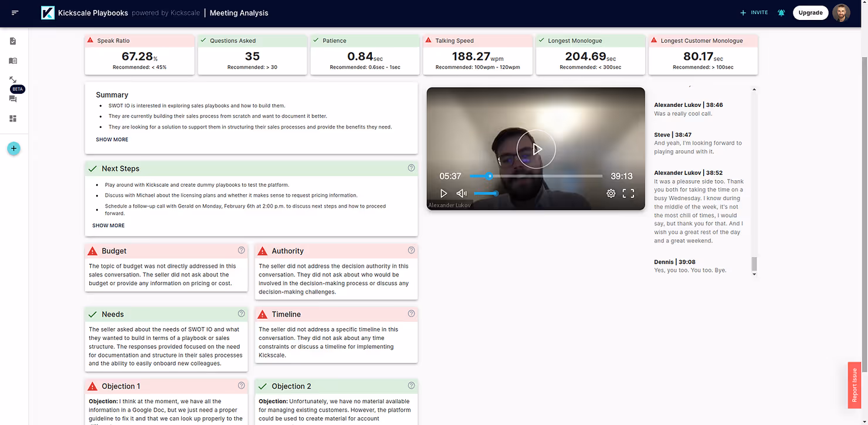This screenshot has height=425, width=868.
Task: Open help icon on Budget card
Action: [x=241, y=250]
